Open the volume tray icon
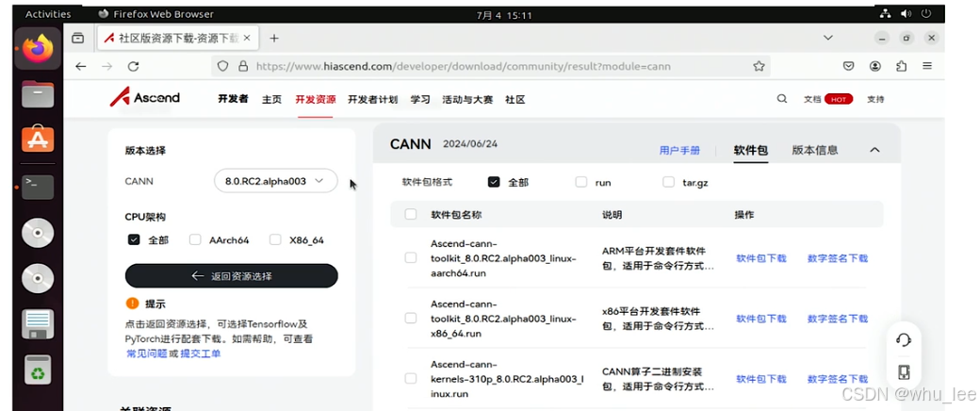The width and height of the screenshot is (980, 411). pos(905,14)
